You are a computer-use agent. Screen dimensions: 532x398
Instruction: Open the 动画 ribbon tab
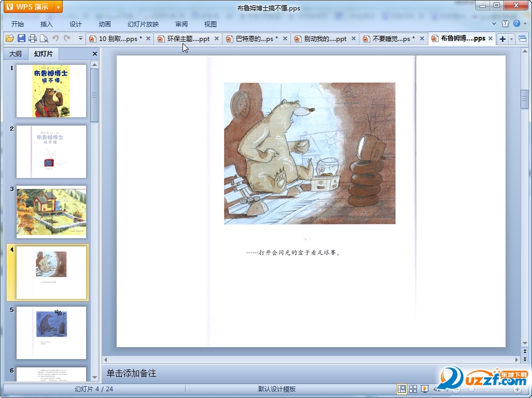(x=105, y=24)
